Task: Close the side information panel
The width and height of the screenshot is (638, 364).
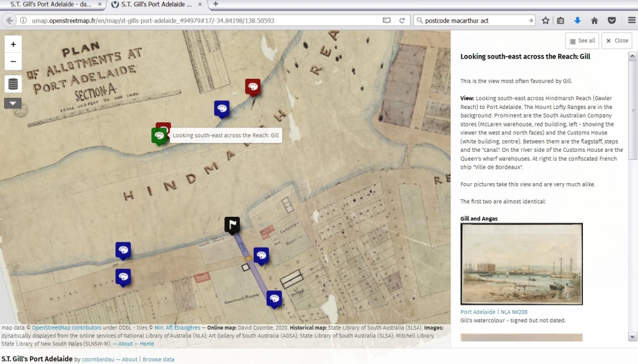Action: [617, 41]
